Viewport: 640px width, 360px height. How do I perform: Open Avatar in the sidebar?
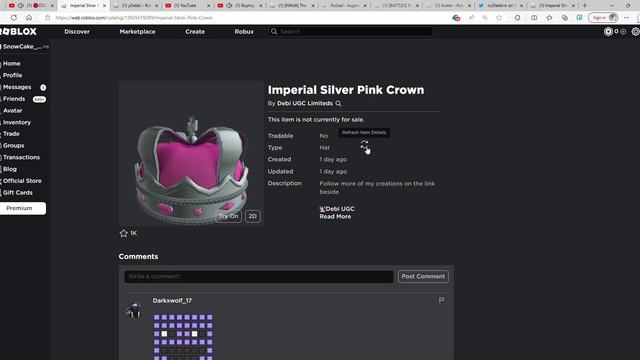(13, 111)
